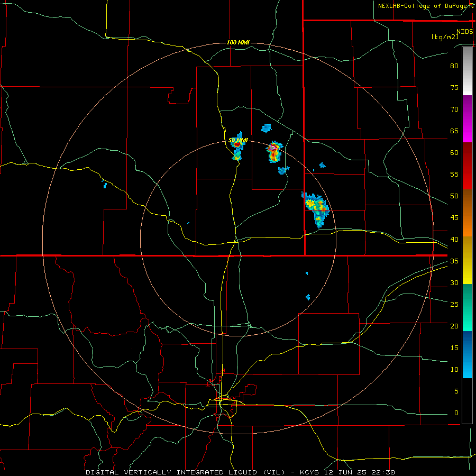Screen dimensions: 476x476
Task: Pick the purple-magenta segment of the color scale
Action: point(467,119)
